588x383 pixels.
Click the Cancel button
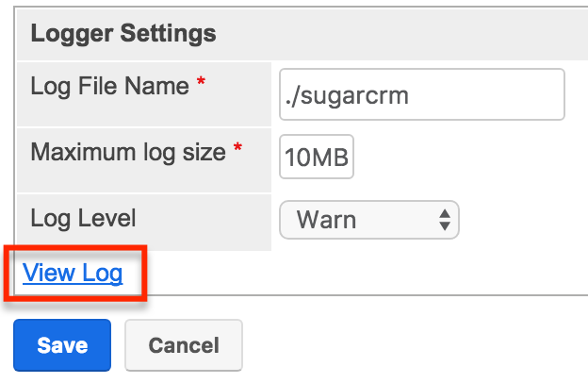pyautogui.click(x=184, y=345)
